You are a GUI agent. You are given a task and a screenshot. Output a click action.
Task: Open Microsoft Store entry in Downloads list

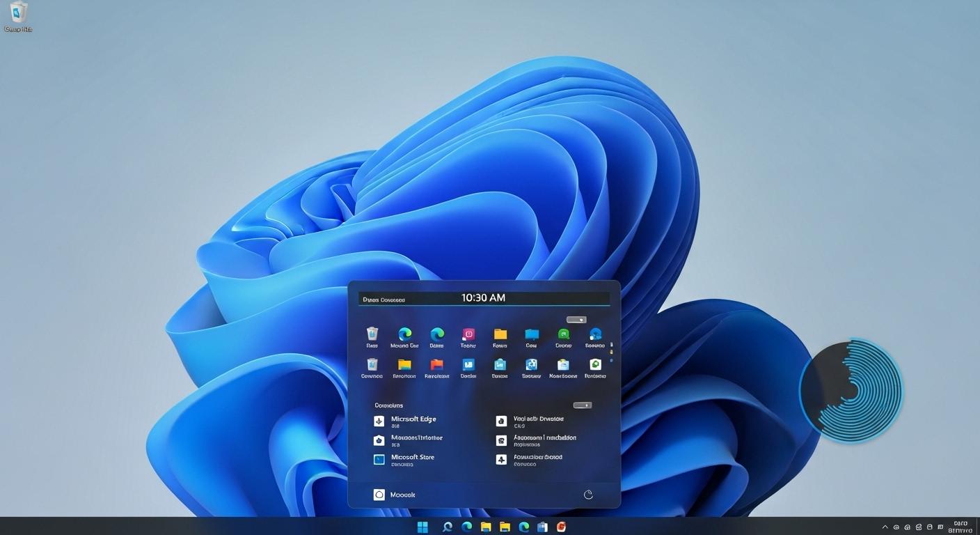point(413,456)
